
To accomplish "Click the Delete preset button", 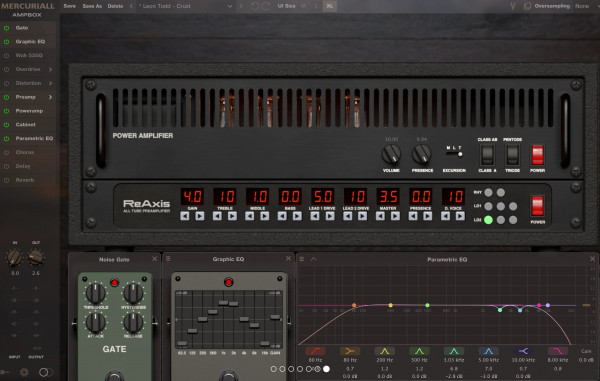I will coord(115,6).
